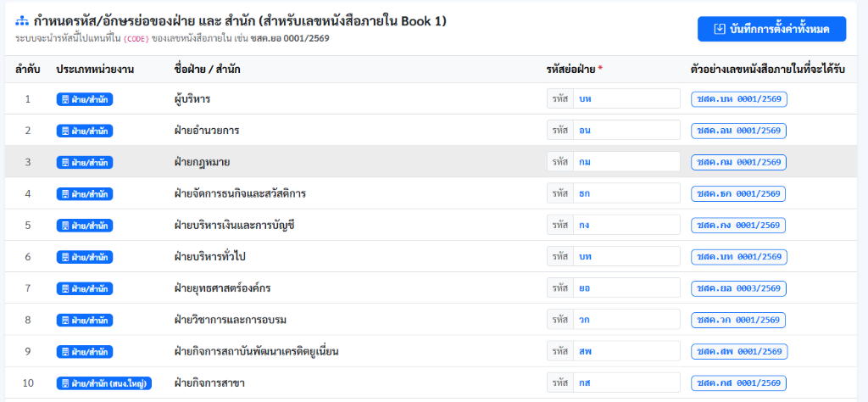Click the example number ชสค.กง 0001/2569

click(x=738, y=226)
